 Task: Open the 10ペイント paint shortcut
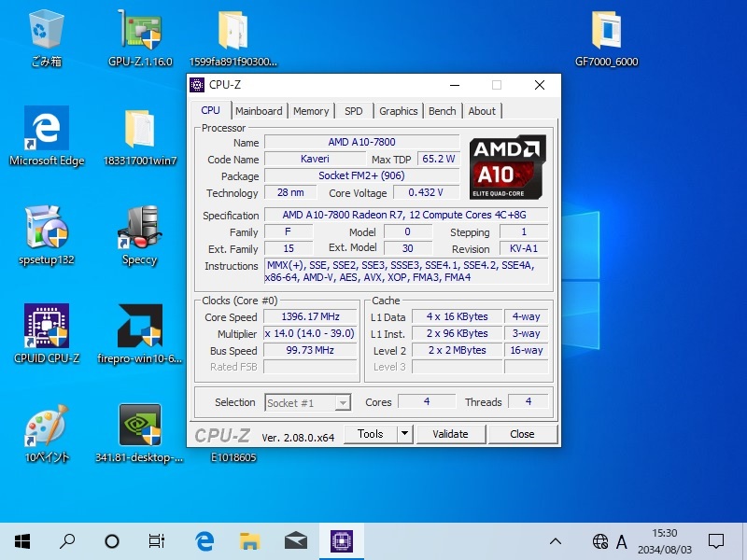(x=46, y=433)
